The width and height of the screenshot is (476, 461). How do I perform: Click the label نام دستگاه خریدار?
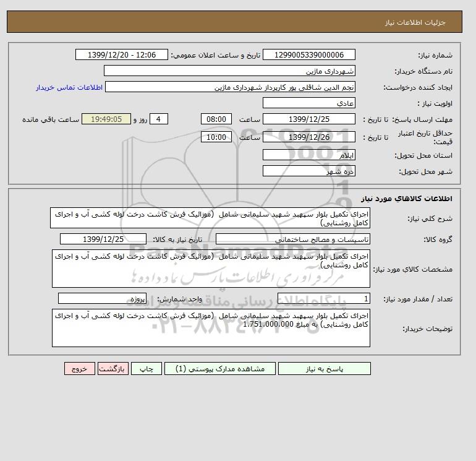(423, 71)
